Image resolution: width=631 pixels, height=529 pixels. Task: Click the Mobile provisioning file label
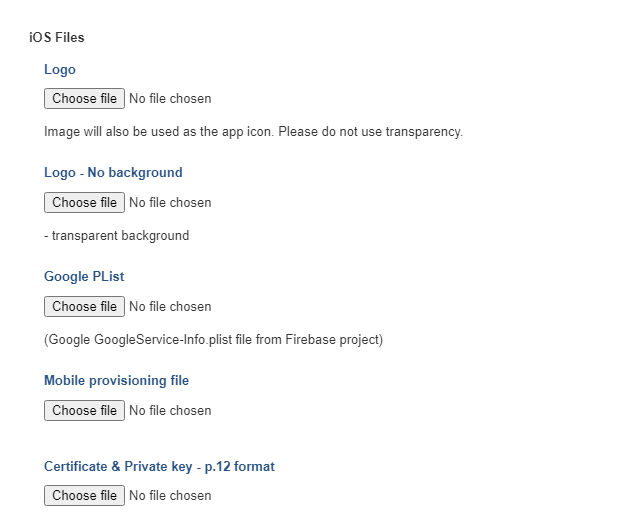click(116, 380)
